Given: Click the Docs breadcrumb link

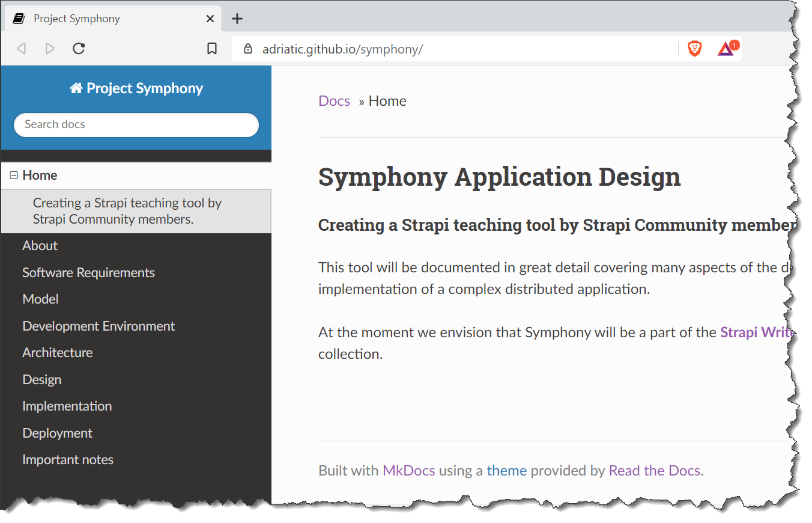Looking at the screenshot, I should (334, 101).
